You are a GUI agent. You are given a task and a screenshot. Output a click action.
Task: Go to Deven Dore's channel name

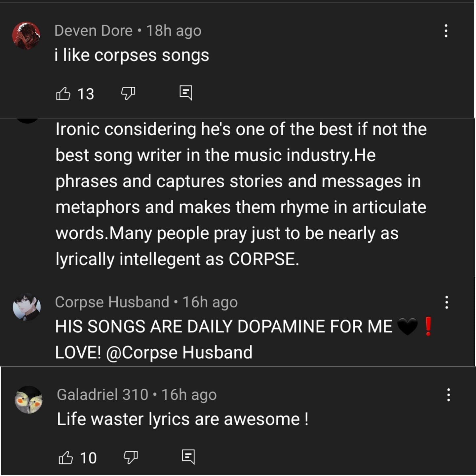tap(94, 31)
